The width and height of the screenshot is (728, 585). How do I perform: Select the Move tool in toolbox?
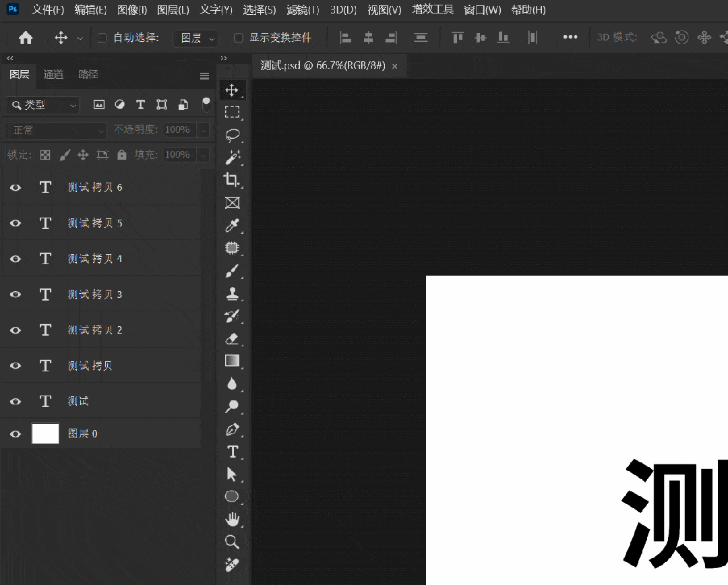point(232,90)
